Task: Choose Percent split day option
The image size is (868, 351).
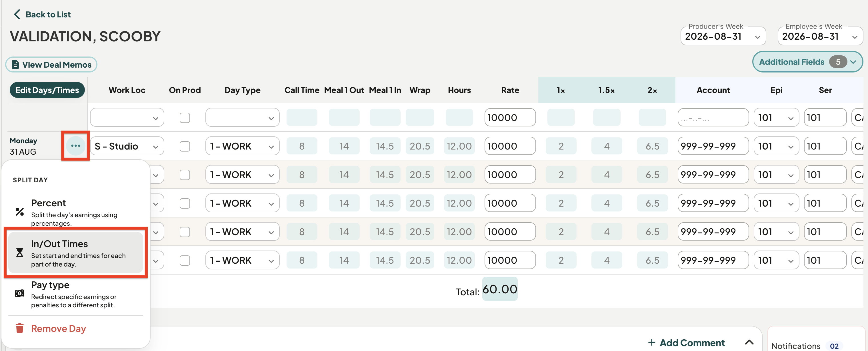Action: pos(76,212)
